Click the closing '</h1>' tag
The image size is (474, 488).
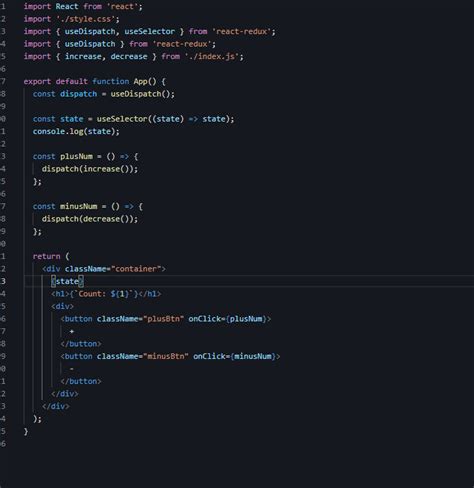tap(149, 294)
